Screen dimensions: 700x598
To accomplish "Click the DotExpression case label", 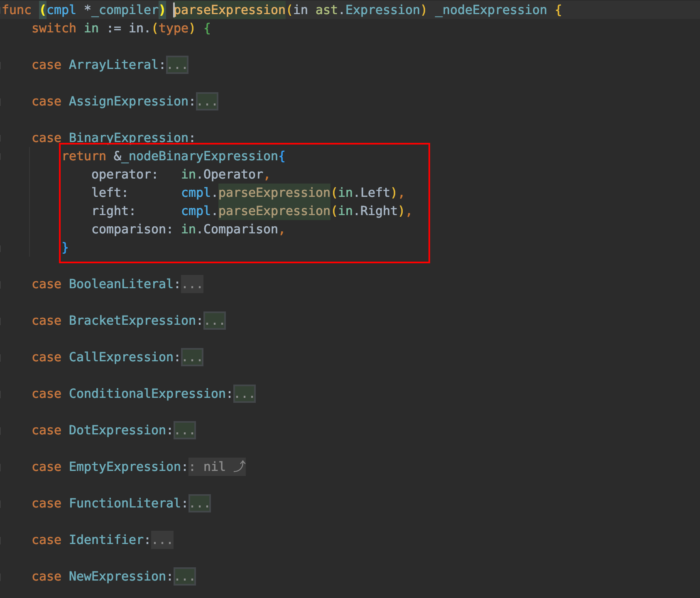I will [117, 430].
